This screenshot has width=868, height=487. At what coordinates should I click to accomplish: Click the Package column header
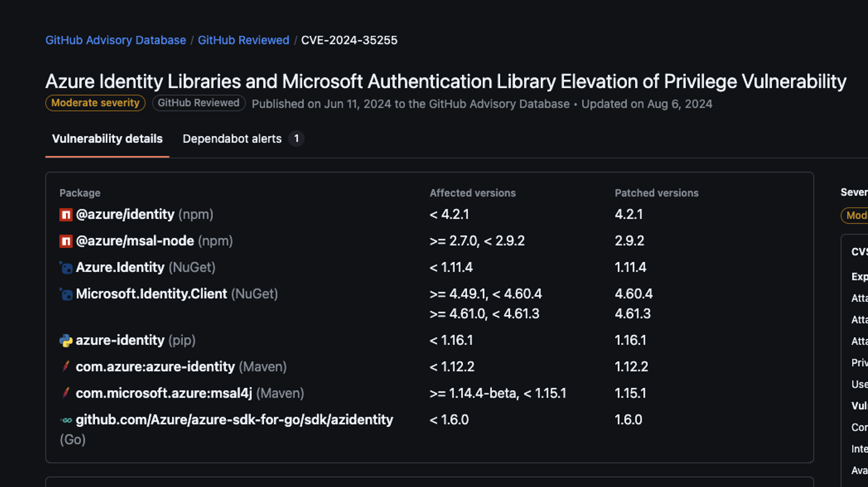(x=80, y=193)
